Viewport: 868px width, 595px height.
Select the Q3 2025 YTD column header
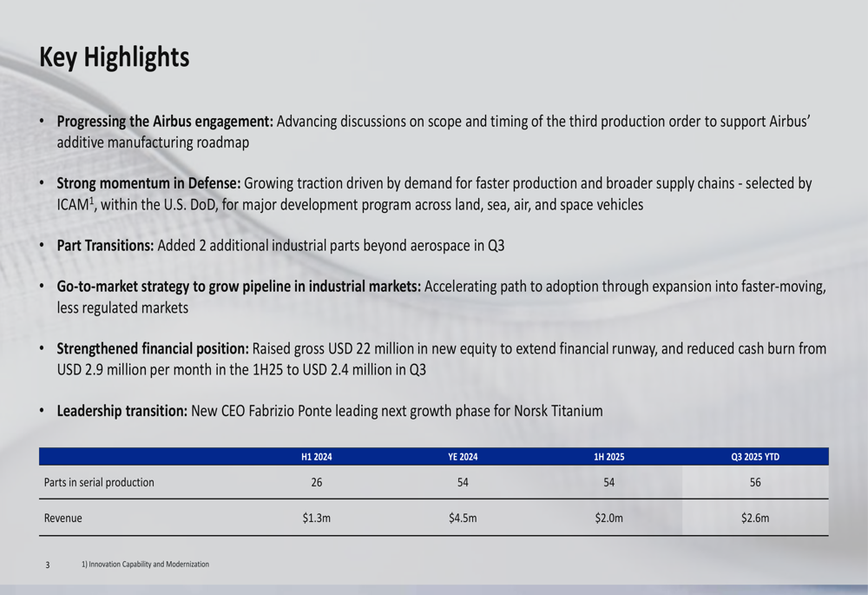tap(755, 457)
